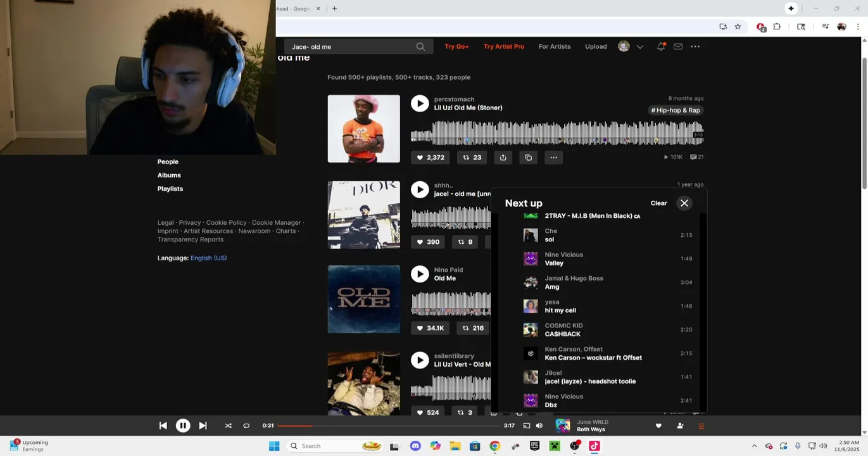This screenshot has height=456, width=868.
Task: Open the Upload page
Action: pos(596,46)
